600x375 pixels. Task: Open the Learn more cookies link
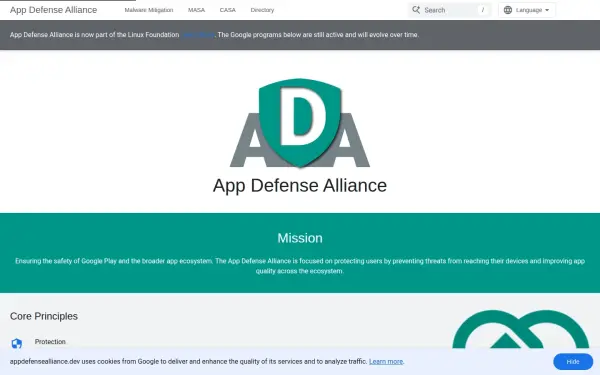click(386, 362)
